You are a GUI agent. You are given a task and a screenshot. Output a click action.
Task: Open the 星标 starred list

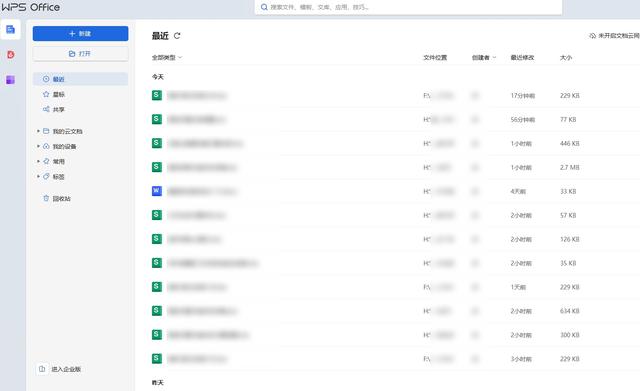[x=59, y=94]
